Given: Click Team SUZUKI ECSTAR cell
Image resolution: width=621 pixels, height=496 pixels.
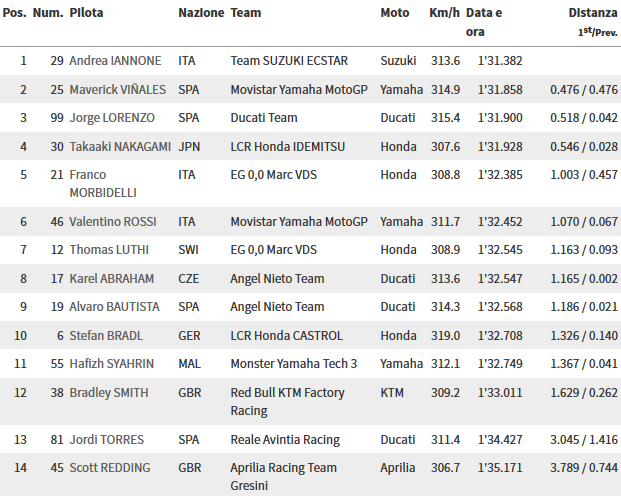Looking at the screenshot, I should pos(289,61).
